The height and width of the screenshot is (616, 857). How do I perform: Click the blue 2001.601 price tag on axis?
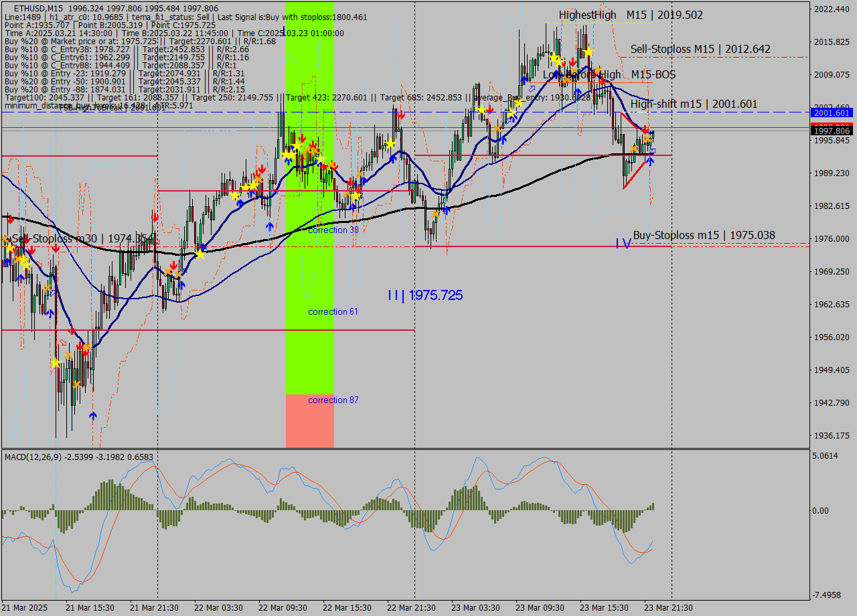point(830,113)
